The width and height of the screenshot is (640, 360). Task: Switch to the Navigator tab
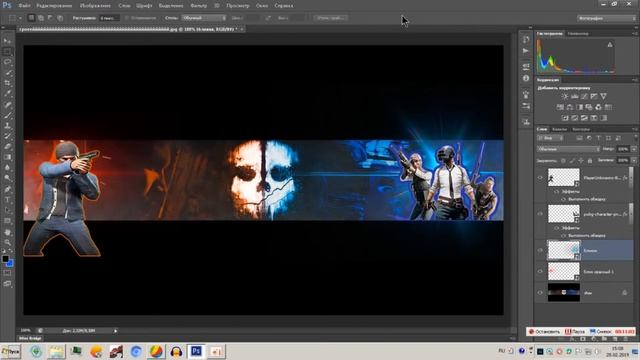pyautogui.click(x=578, y=33)
